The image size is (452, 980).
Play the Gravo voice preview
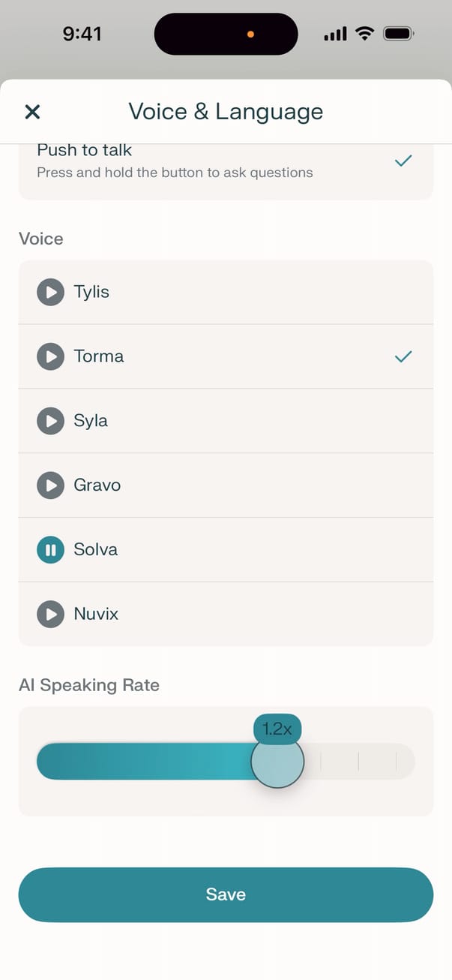tap(50, 485)
